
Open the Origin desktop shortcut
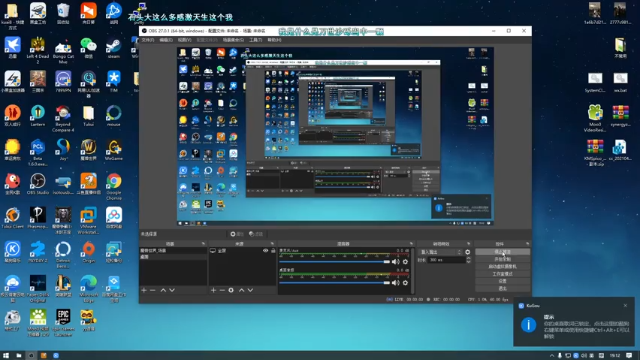click(x=89, y=252)
